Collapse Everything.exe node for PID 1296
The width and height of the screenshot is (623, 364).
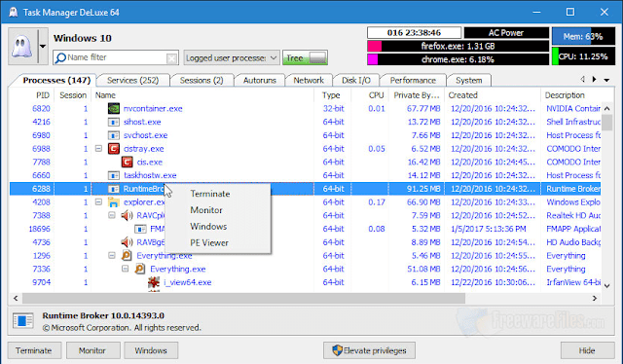pyautogui.click(x=112, y=256)
